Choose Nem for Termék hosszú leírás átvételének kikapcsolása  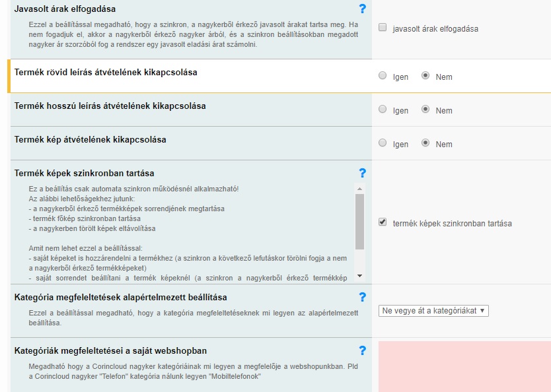[425, 110]
